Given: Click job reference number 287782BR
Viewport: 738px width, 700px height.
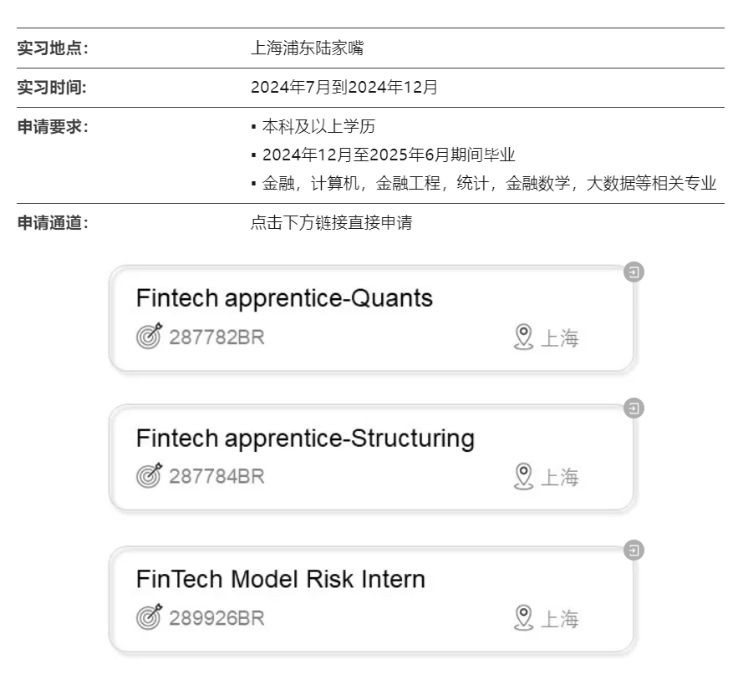Looking at the screenshot, I should [216, 337].
